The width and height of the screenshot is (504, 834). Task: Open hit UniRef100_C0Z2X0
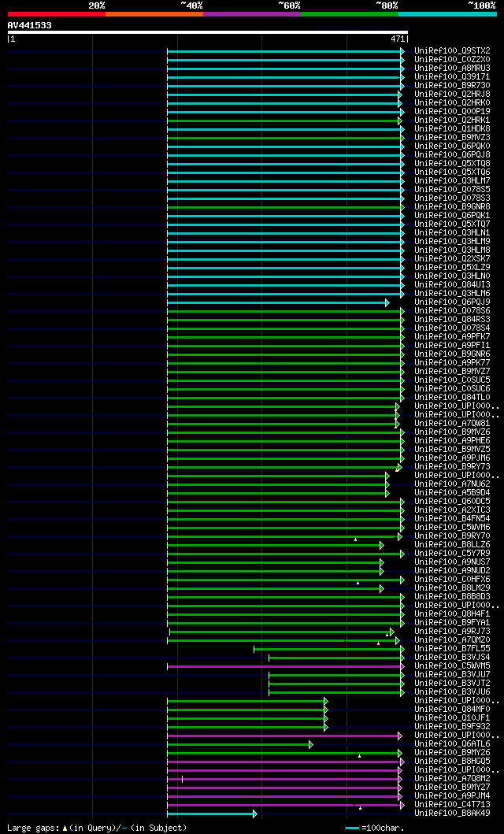point(453,59)
